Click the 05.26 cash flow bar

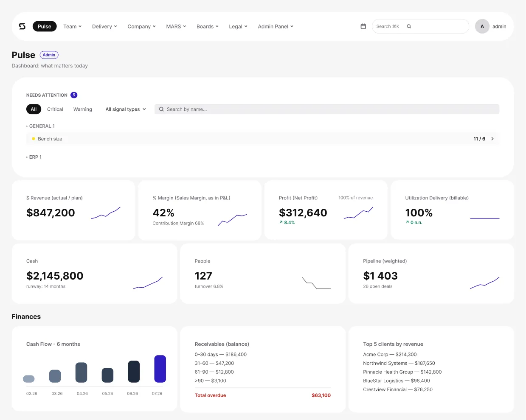pyautogui.click(x=107, y=375)
